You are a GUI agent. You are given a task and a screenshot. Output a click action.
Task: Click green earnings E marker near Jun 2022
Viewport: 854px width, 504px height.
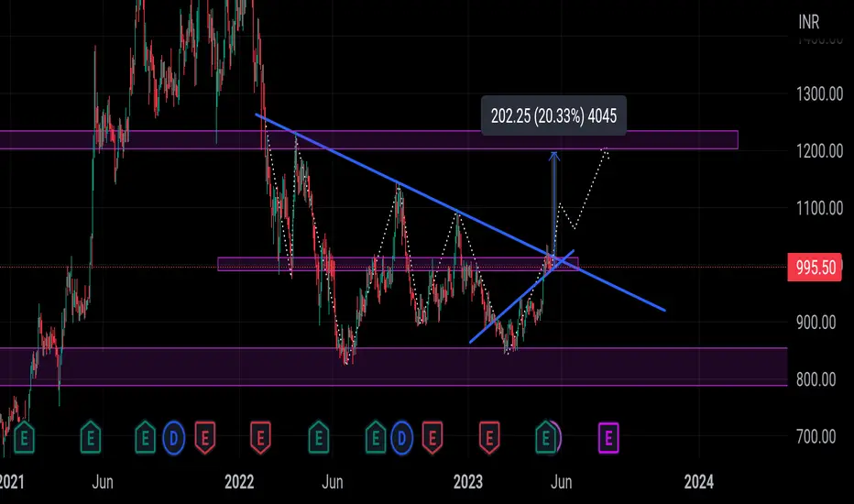pyautogui.click(x=319, y=437)
